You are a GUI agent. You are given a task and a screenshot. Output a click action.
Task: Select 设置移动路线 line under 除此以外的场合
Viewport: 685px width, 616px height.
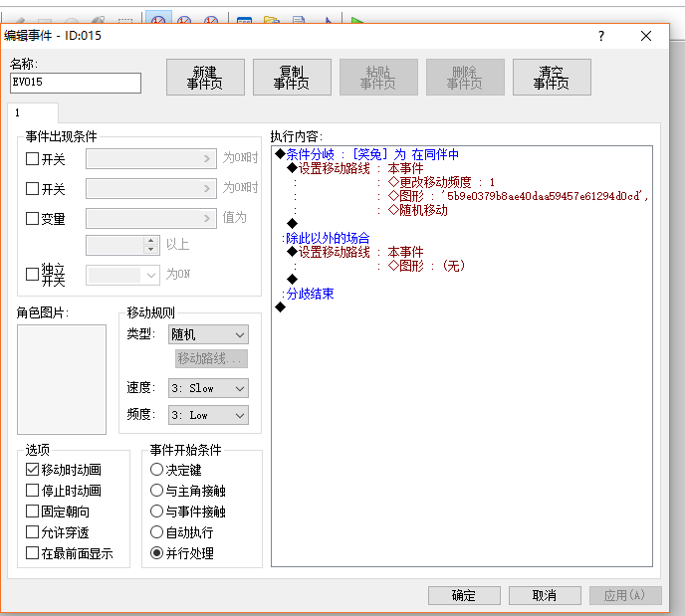(x=355, y=252)
